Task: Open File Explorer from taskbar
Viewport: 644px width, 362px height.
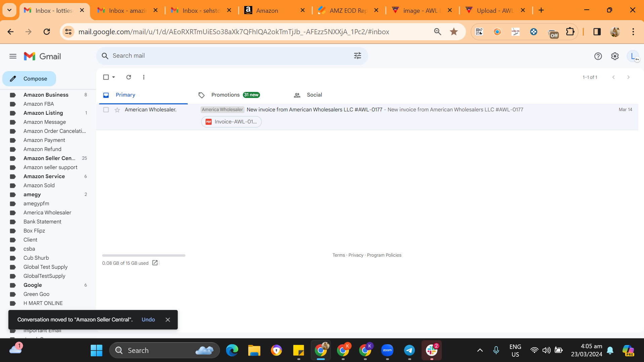Action: (x=254, y=351)
